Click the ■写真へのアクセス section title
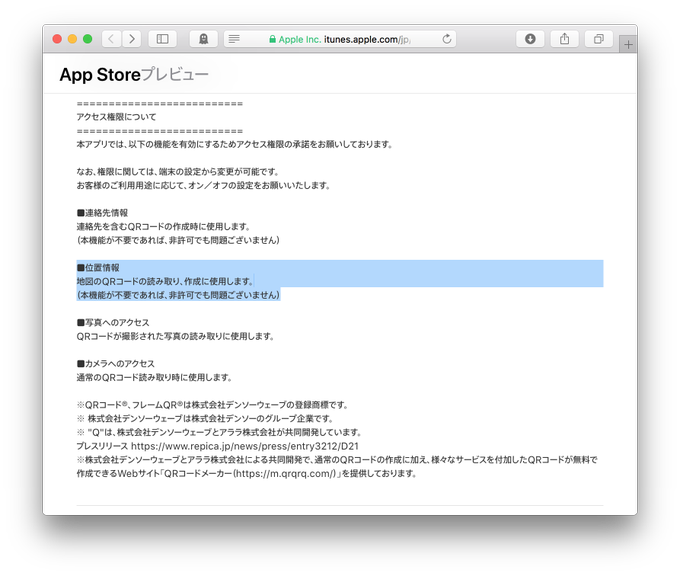The width and height of the screenshot is (680, 576). coord(113,323)
